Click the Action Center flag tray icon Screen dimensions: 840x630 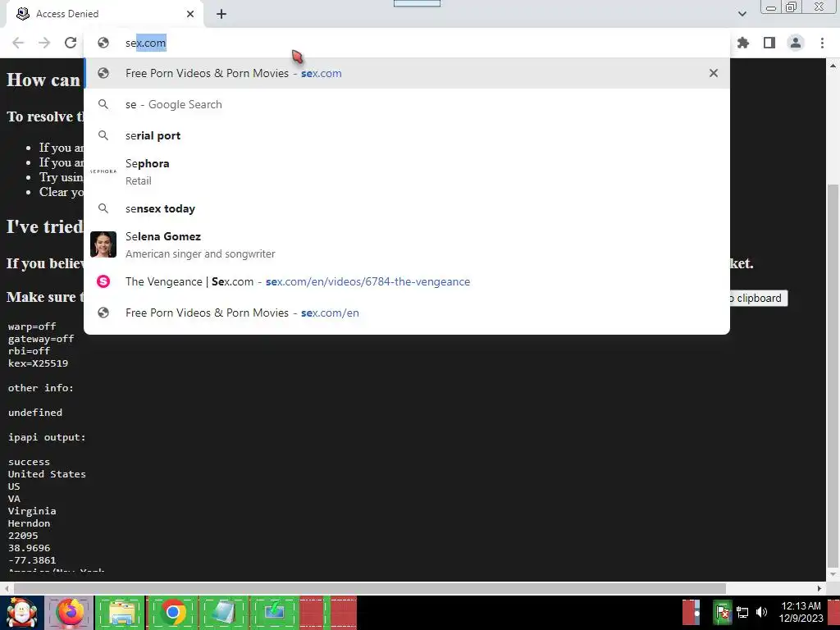(723, 612)
